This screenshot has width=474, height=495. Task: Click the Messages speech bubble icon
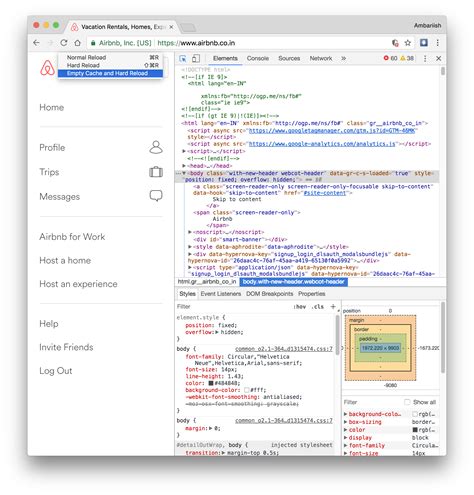[156, 196]
